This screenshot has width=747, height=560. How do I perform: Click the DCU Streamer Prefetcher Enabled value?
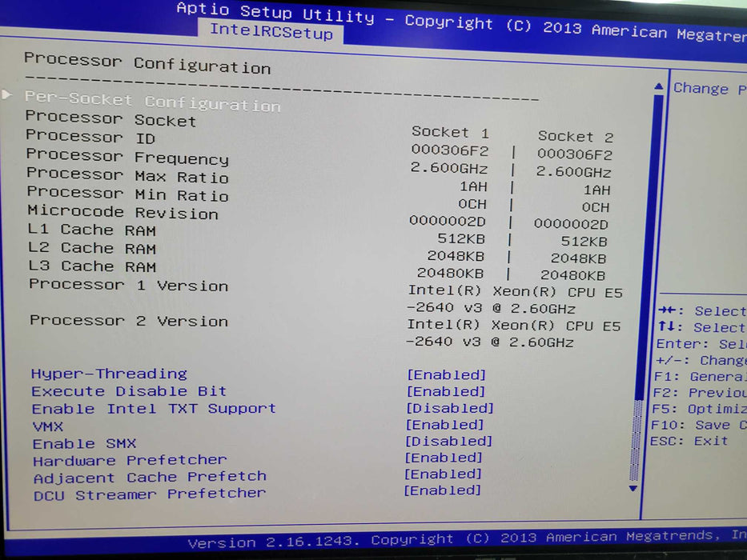[443, 490]
